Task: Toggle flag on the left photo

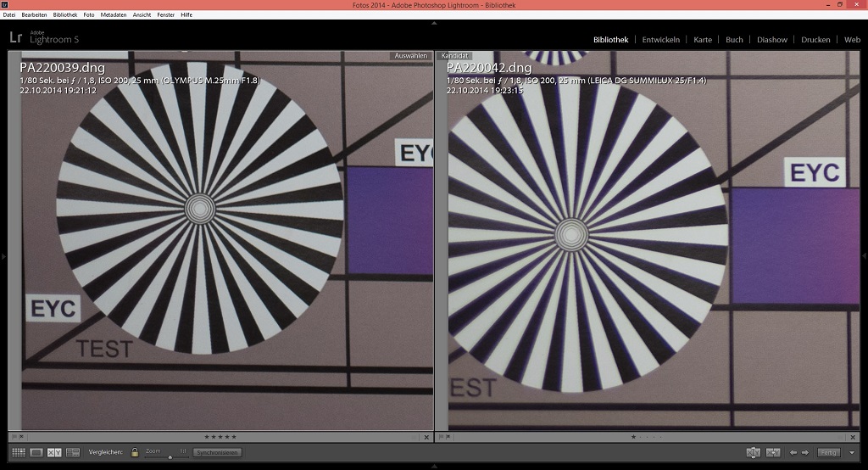Action: pyautogui.click(x=14, y=437)
